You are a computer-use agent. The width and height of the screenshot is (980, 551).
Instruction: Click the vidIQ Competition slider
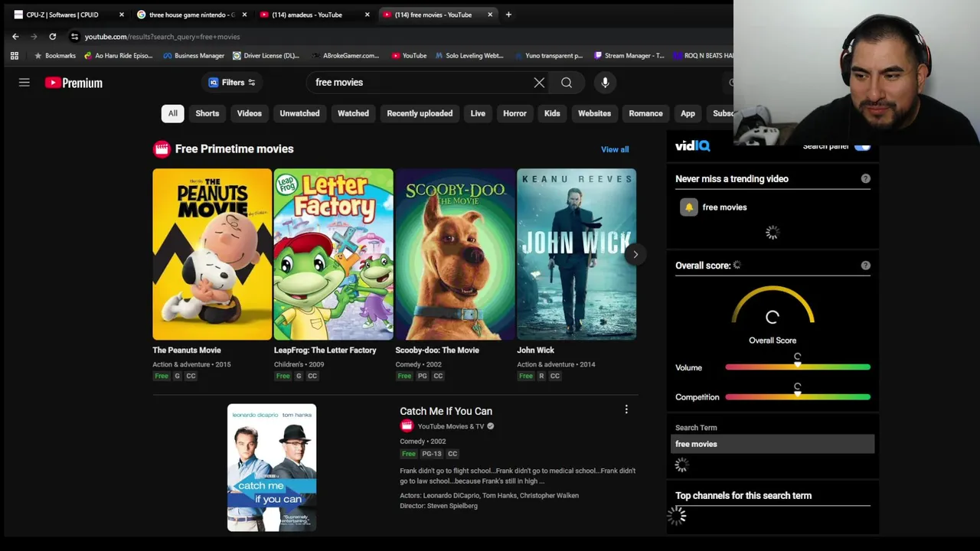797,397
